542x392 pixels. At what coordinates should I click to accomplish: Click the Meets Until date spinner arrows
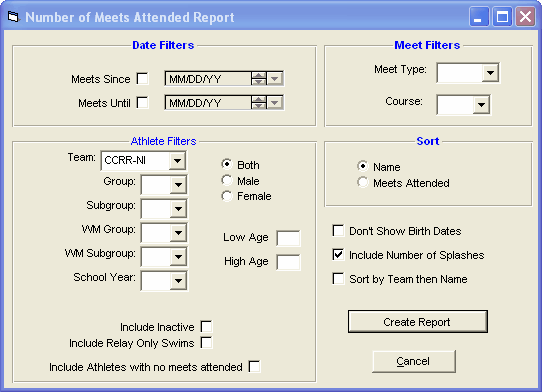point(259,103)
